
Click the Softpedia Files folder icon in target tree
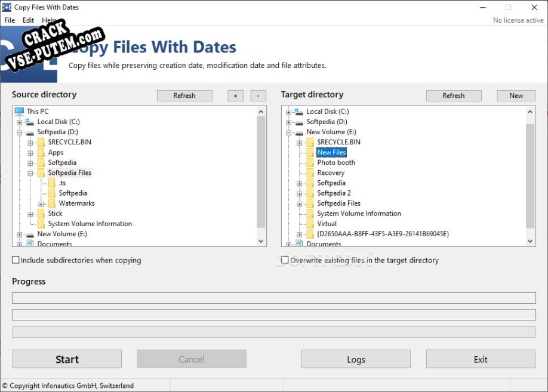pyautogui.click(x=310, y=203)
